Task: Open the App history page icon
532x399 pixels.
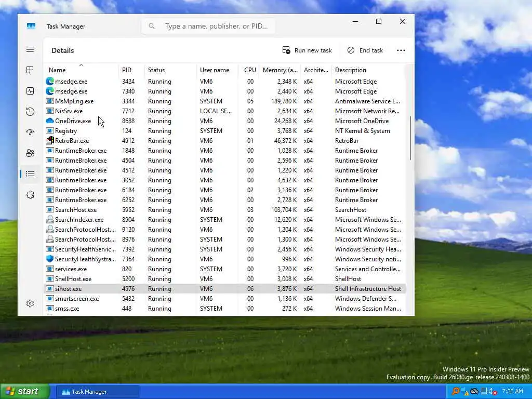Action: 30,112
